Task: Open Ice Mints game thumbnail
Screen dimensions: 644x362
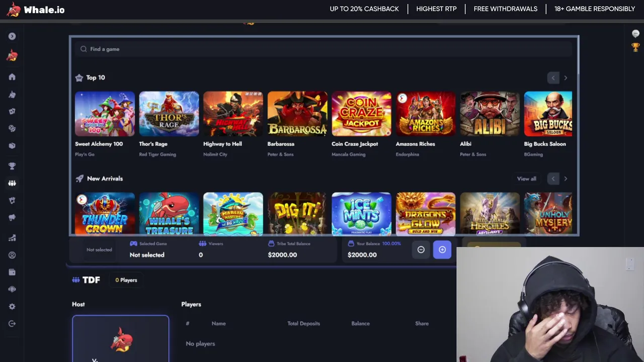Action: click(361, 214)
